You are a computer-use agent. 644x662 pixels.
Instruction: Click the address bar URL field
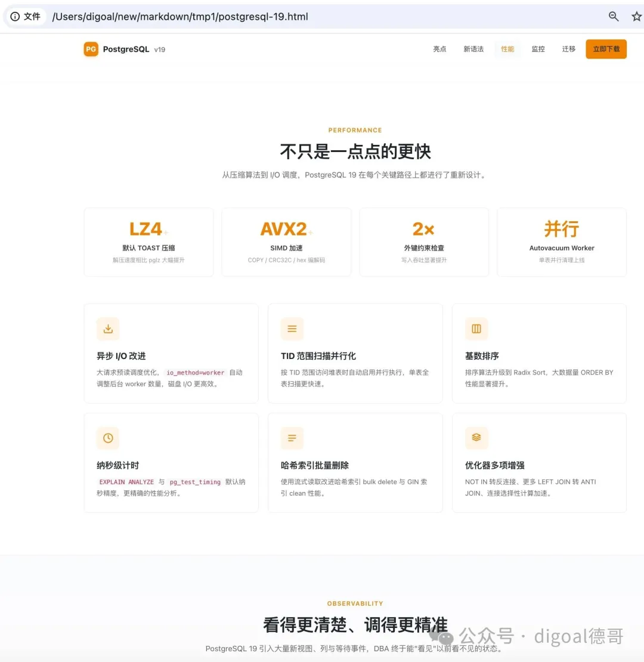[x=179, y=17]
